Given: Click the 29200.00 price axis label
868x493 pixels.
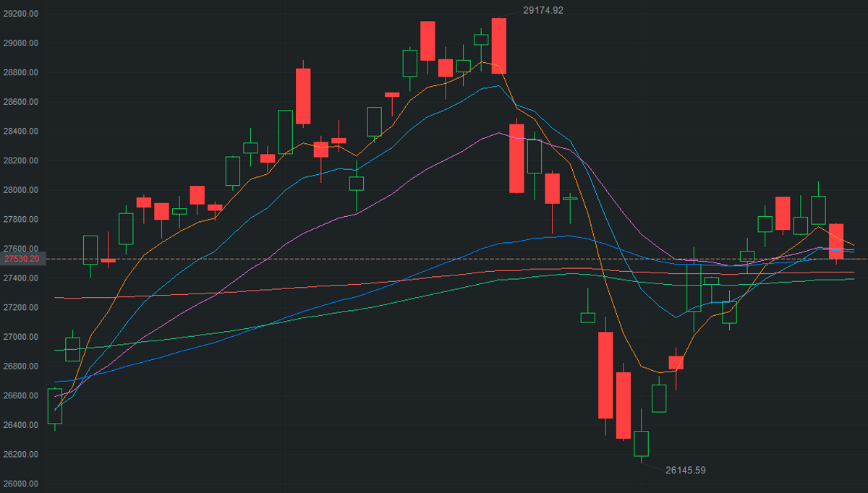Looking at the screenshot, I should pyautogui.click(x=22, y=14).
